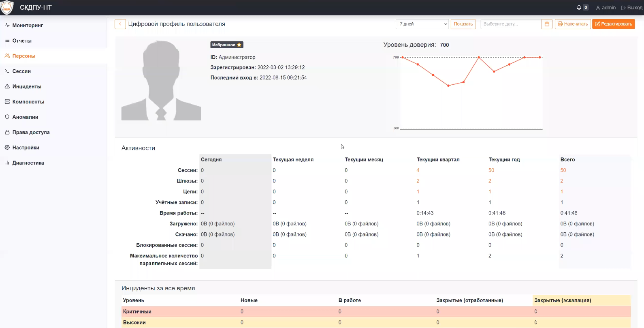
Task: Click the СКДПУ shield logo
Action: tap(7, 8)
